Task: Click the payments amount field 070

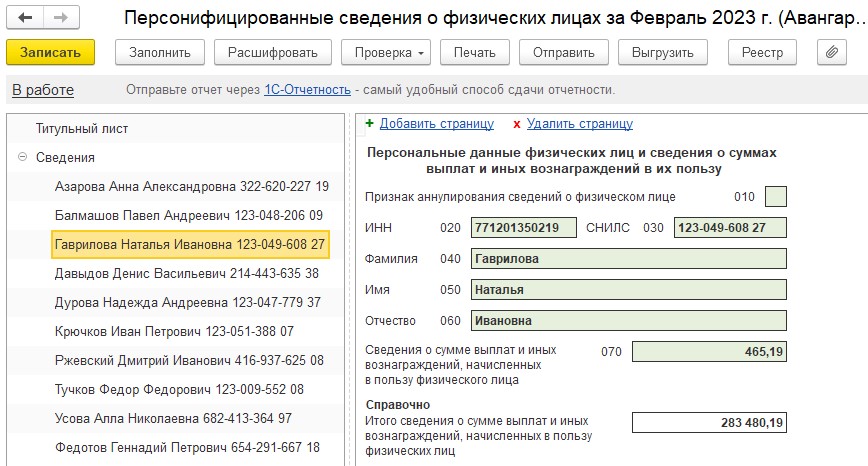Action: tap(709, 351)
